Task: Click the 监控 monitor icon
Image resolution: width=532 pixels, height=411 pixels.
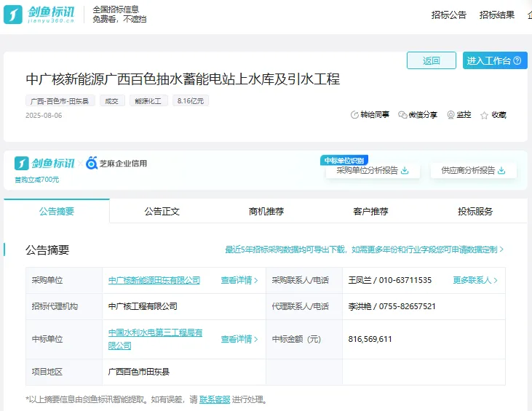Action: point(450,115)
